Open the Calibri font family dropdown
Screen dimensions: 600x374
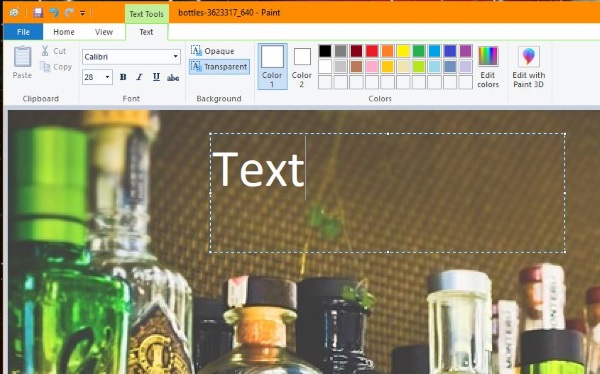131,57
